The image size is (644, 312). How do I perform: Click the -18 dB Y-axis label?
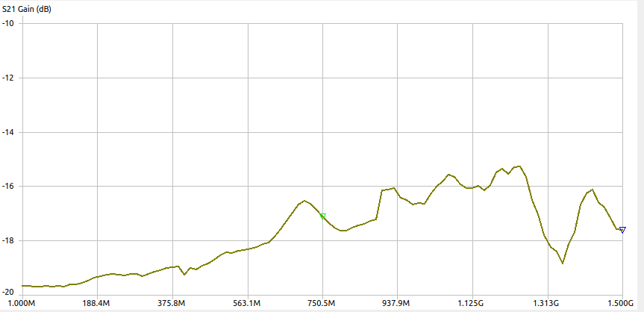[9, 240]
